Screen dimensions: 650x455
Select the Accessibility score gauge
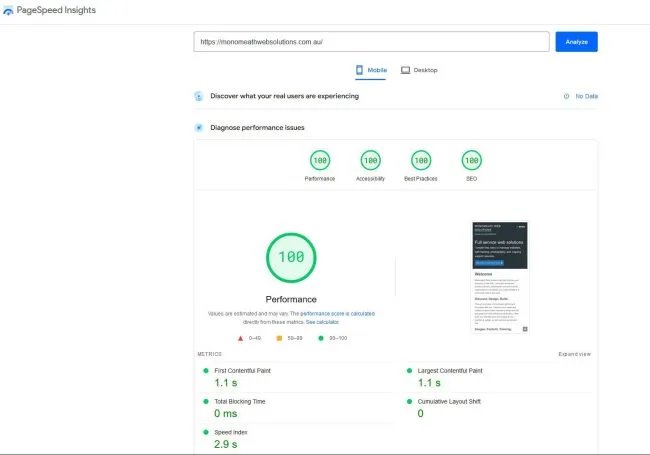[x=371, y=160]
